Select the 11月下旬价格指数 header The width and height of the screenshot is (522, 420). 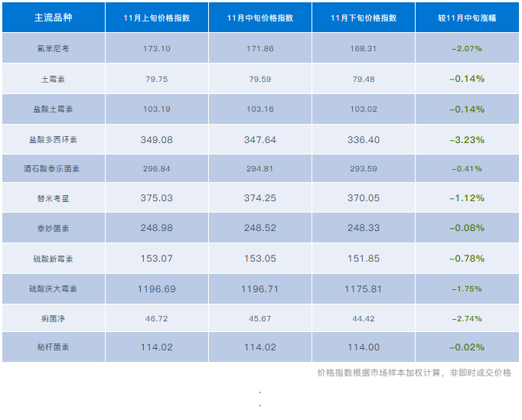pyautogui.click(x=364, y=18)
